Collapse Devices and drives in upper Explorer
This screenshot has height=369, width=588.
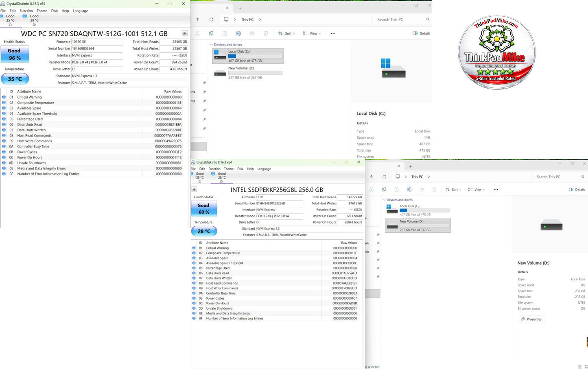[x=211, y=45]
